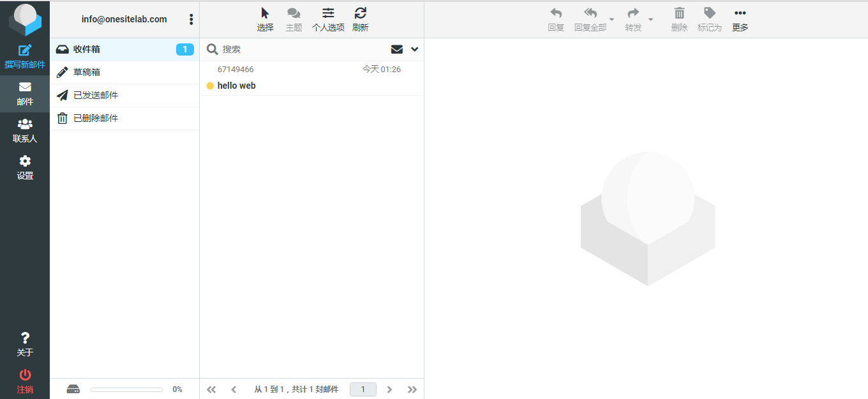
Task: Expand search options chevron
Action: tap(414, 50)
